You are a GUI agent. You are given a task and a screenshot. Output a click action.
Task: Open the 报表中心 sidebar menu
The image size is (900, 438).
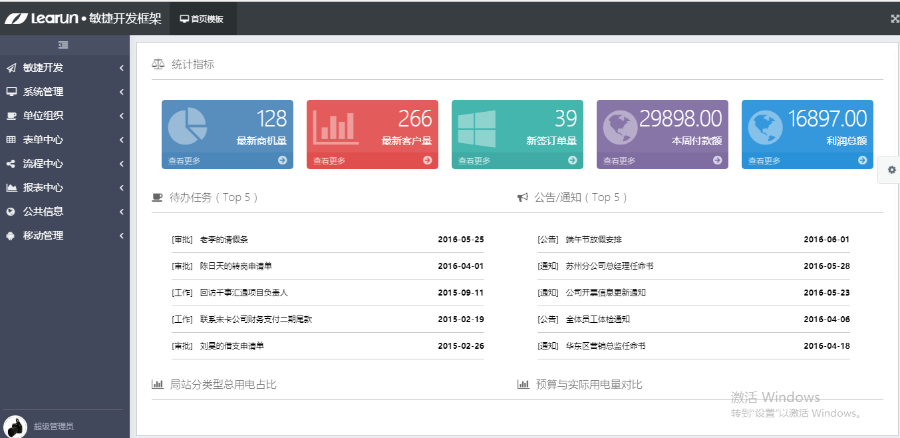click(65, 188)
